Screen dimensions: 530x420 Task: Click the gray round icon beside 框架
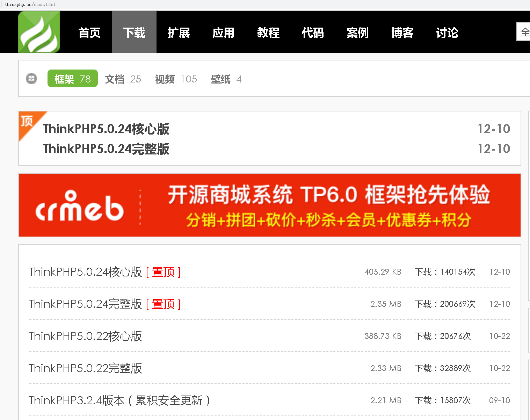[31, 78]
